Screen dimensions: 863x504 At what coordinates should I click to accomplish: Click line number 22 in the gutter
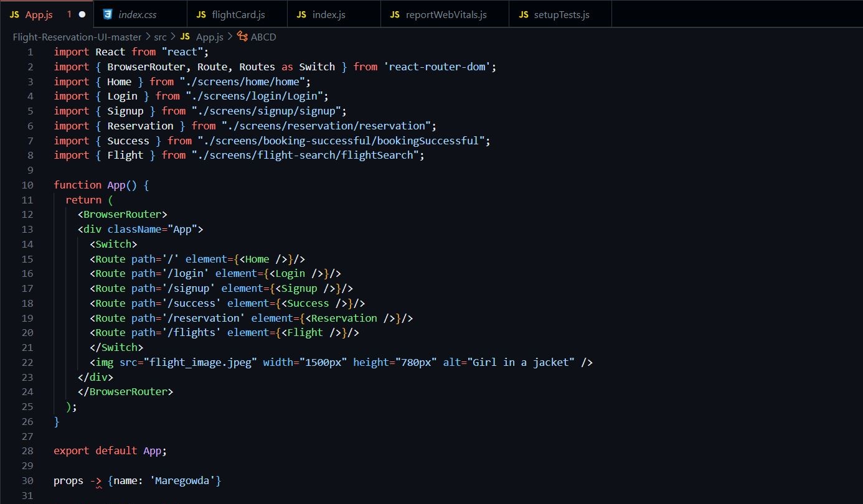tap(27, 362)
